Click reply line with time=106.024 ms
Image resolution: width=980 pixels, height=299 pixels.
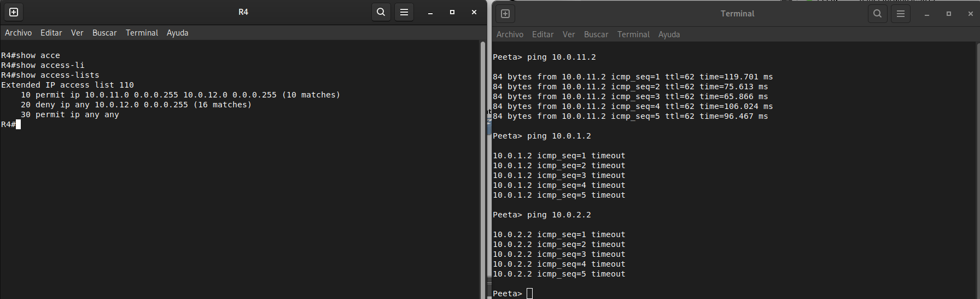[x=633, y=106]
